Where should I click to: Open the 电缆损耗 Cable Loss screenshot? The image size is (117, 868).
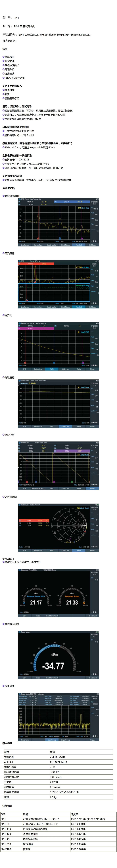(x=59, y=404)
